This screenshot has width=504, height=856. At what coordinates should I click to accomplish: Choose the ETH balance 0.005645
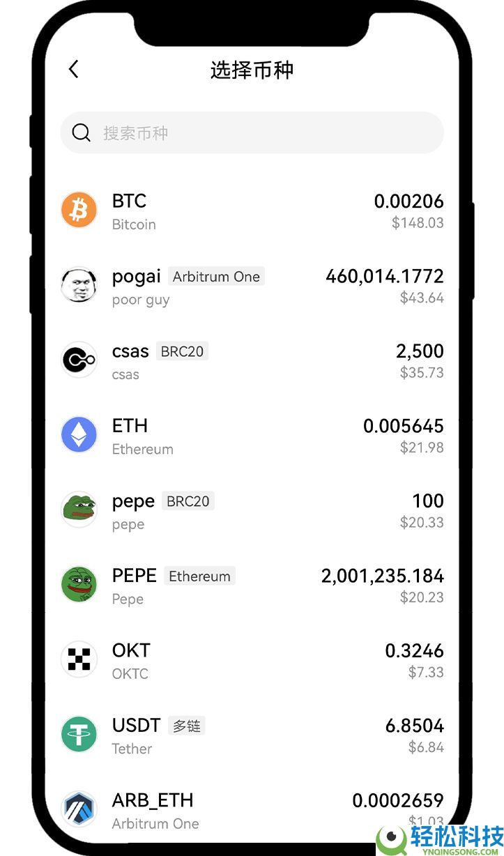(403, 426)
